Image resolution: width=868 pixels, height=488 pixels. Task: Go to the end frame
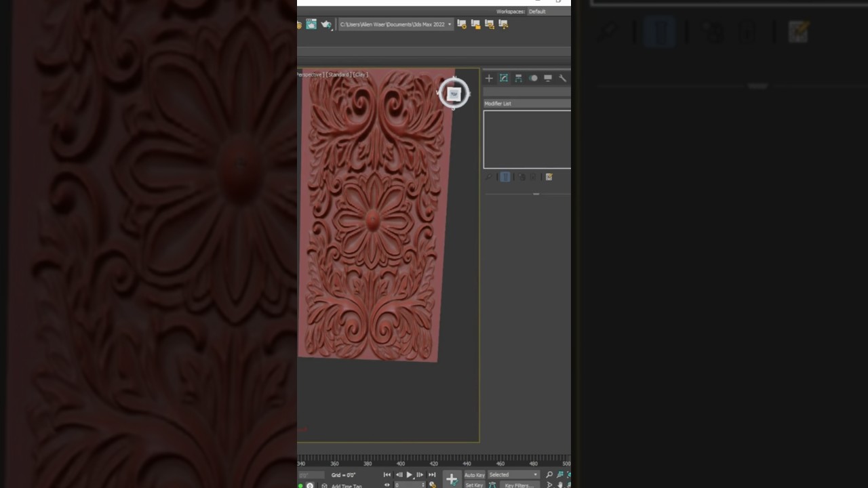(x=432, y=475)
